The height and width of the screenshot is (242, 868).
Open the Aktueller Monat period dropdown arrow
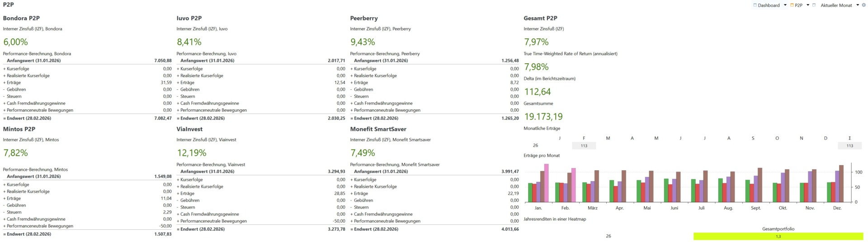coord(858,5)
